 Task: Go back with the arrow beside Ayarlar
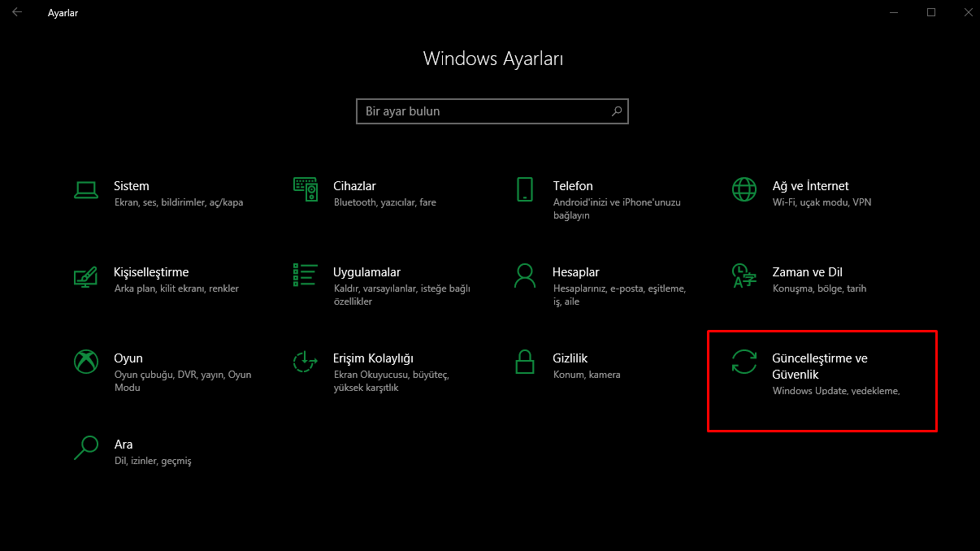(x=17, y=12)
